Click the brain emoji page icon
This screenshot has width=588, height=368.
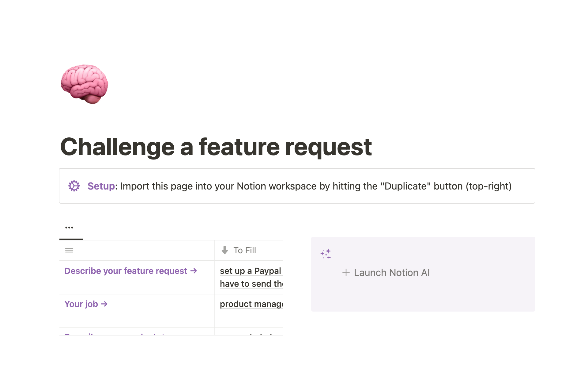[x=84, y=84]
